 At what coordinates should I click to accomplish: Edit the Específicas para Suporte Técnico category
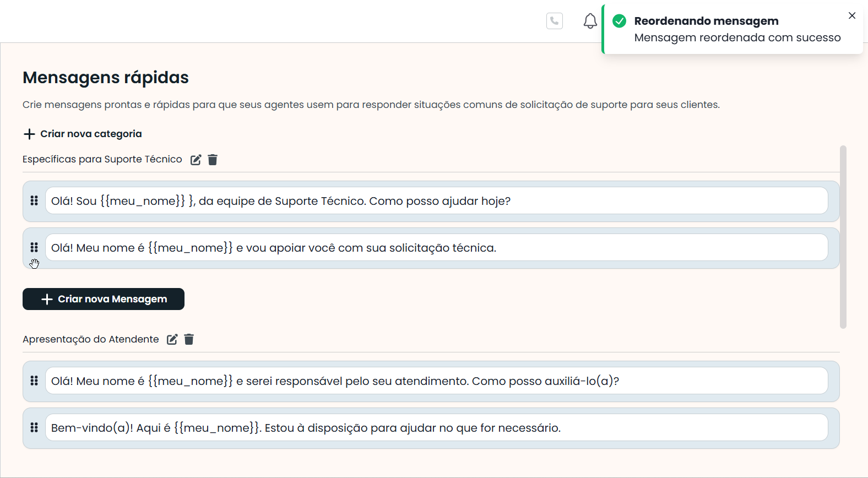pyautogui.click(x=196, y=160)
